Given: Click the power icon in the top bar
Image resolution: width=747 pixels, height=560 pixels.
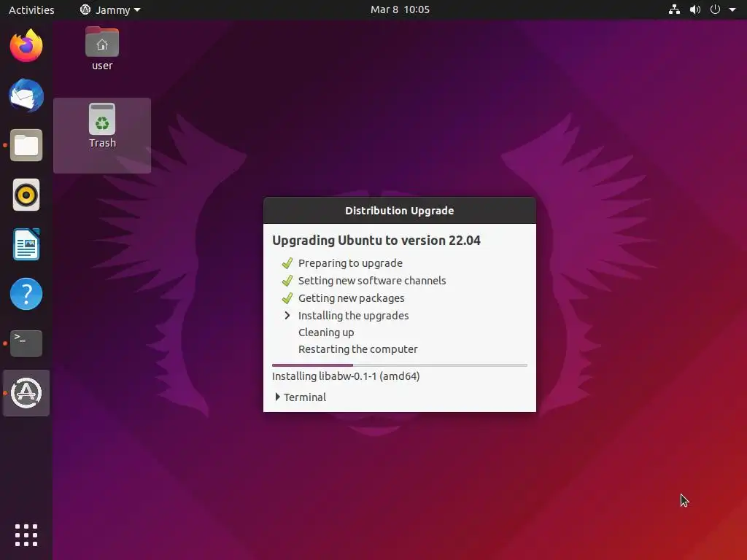Looking at the screenshot, I should point(715,9).
